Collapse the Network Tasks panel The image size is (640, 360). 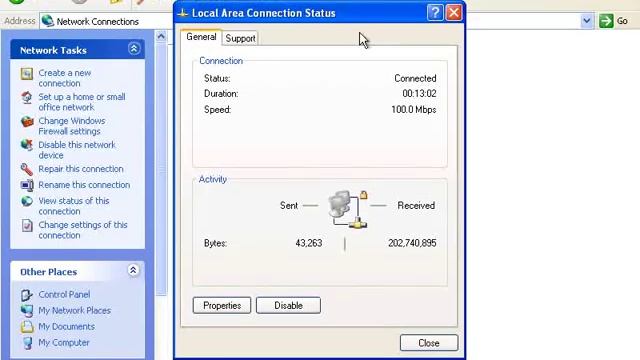[133, 49]
